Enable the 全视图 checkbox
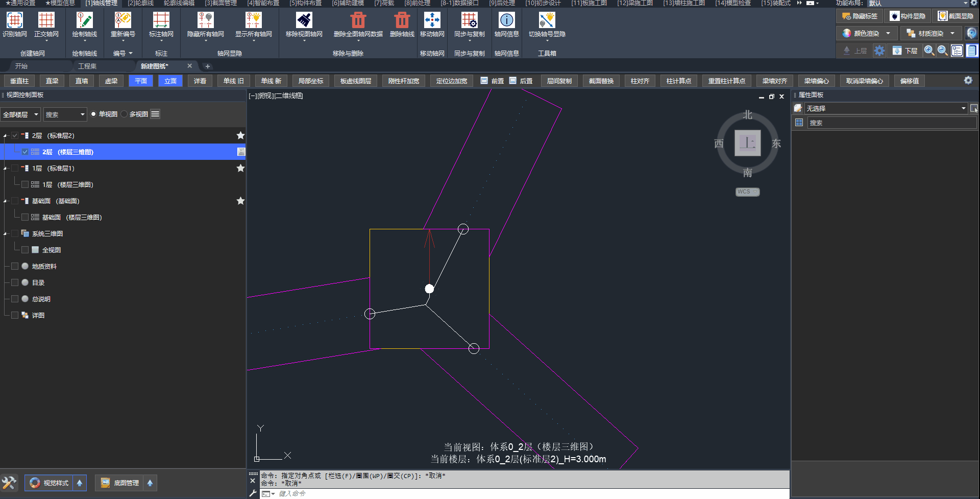Viewport: 980px width, 499px height. pos(25,250)
